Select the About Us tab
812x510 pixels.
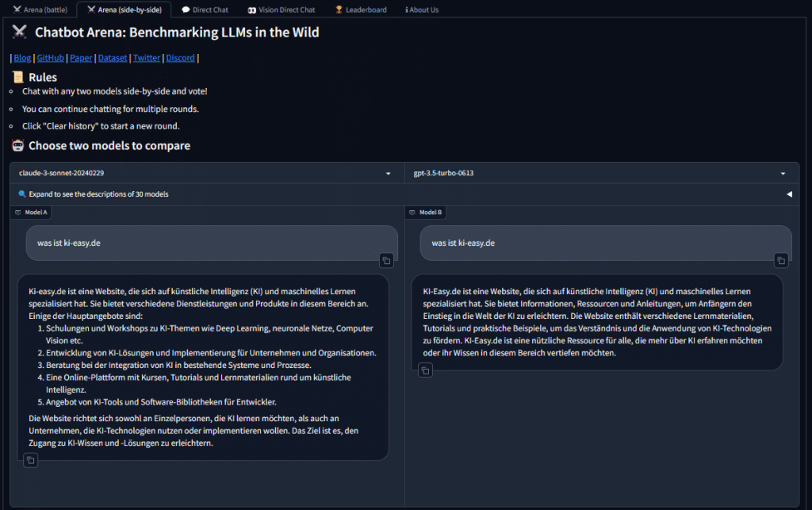click(x=422, y=10)
